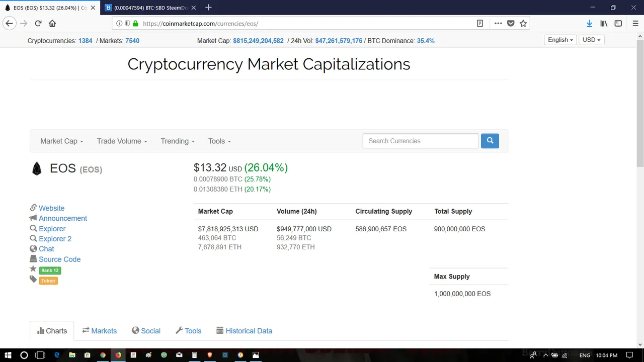Viewport: 644px width, 362px height.
Task: Select the Charts tab
Action: coord(52,331)
